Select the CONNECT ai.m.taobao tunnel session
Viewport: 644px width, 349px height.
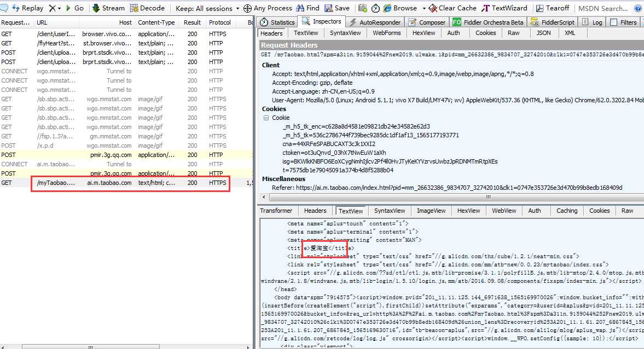click(126, 164)
